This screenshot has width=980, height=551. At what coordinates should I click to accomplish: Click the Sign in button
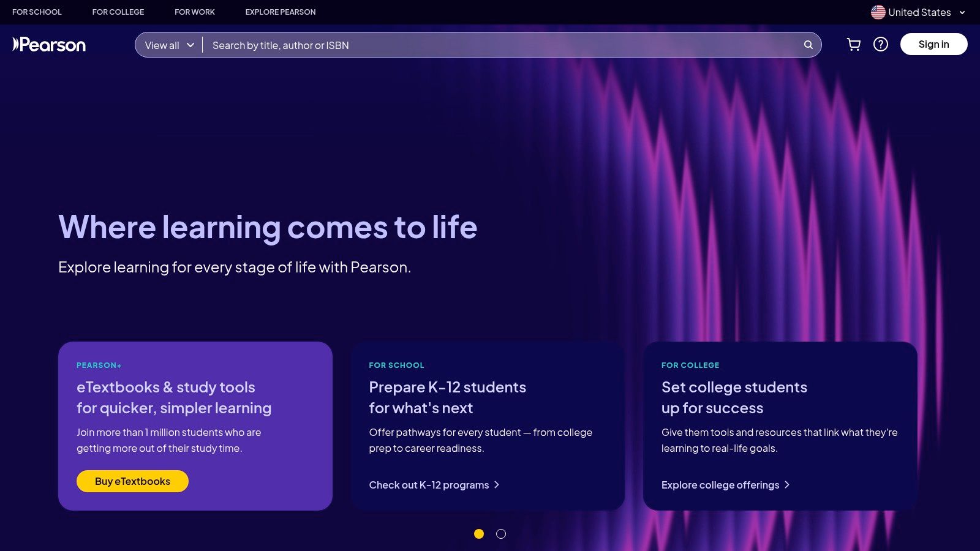pyautogui.click(x=933, y=44)
